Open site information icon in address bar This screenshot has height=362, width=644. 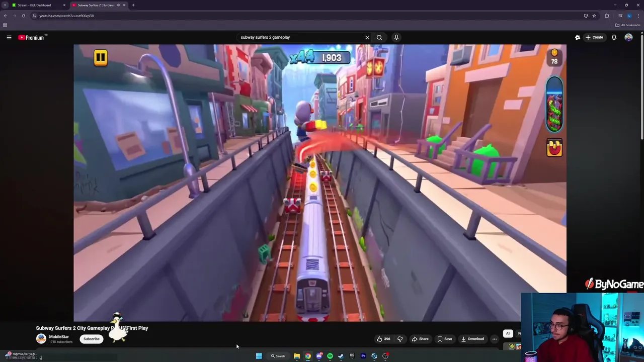click(x=35, y=16)
